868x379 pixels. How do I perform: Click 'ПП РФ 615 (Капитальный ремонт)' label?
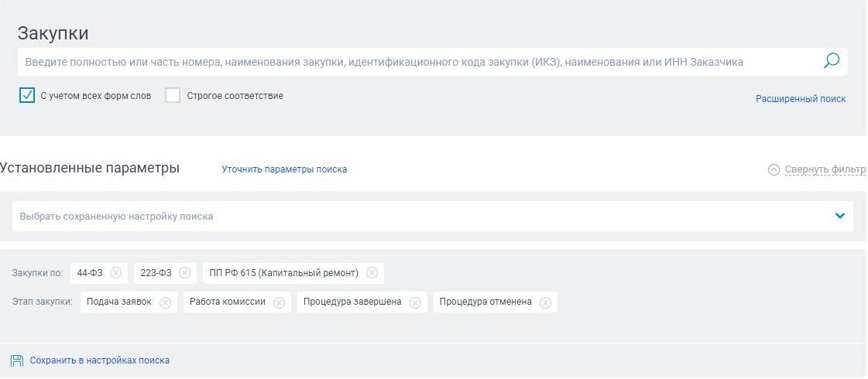click(284, 273)
